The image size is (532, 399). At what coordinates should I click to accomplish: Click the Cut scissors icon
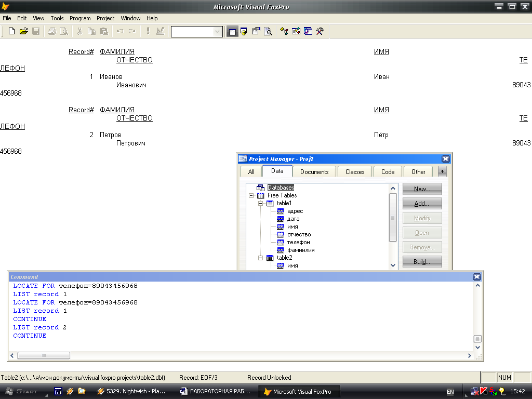coord(79,31)
